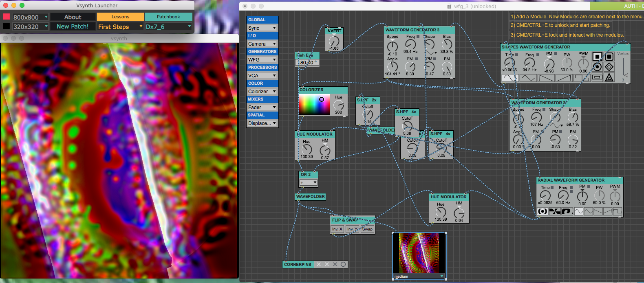Choose triangle waveform in Radial Waveform Generator
The image size is (644, 283).
(x=589, y=211)
